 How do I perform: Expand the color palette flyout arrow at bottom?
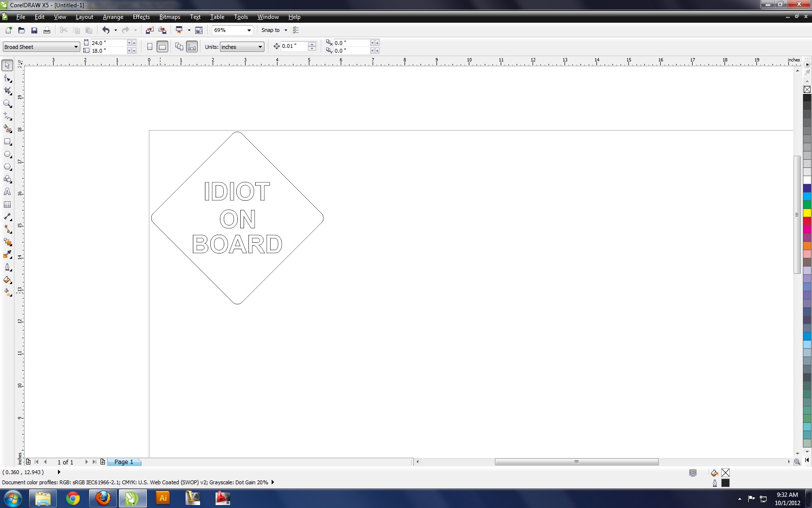[x=807, y=460]
